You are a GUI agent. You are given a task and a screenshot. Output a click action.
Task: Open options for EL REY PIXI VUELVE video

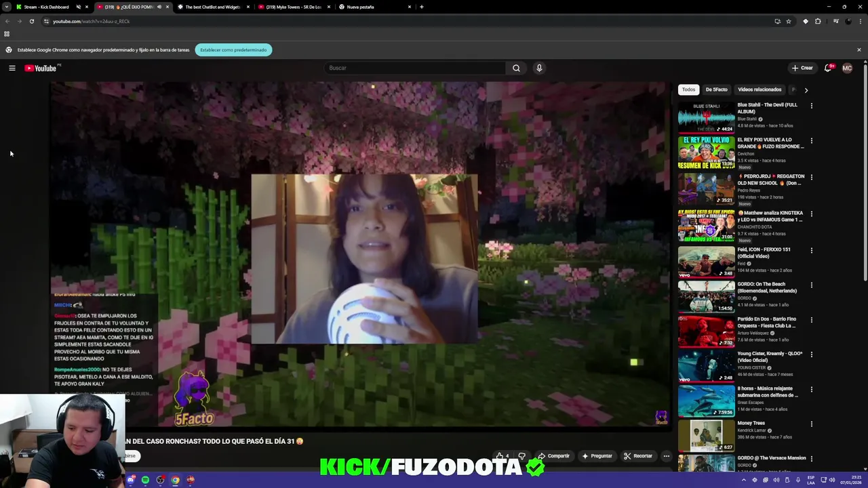point(811,141)
